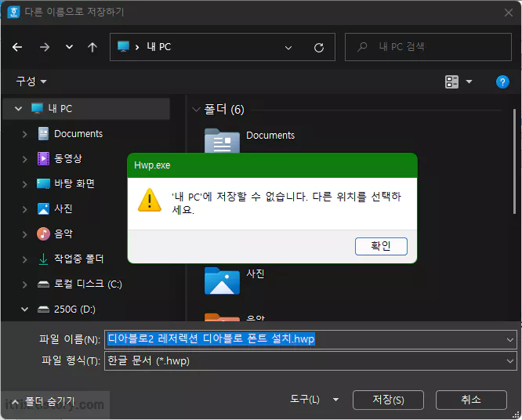Screen dimensions: 522x420
Task: Click the Hangul app icon in title bar
Action: coord(13,13)
